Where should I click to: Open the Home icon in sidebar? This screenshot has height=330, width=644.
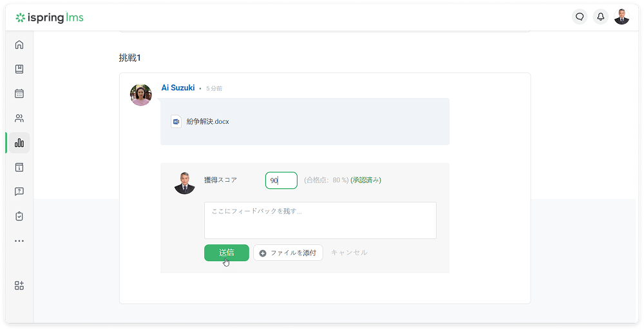coord(19,44)
